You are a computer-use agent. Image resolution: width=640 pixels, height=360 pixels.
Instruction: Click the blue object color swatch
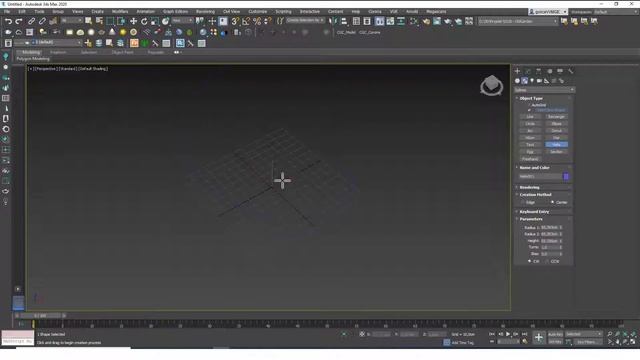tap(566, 176)
